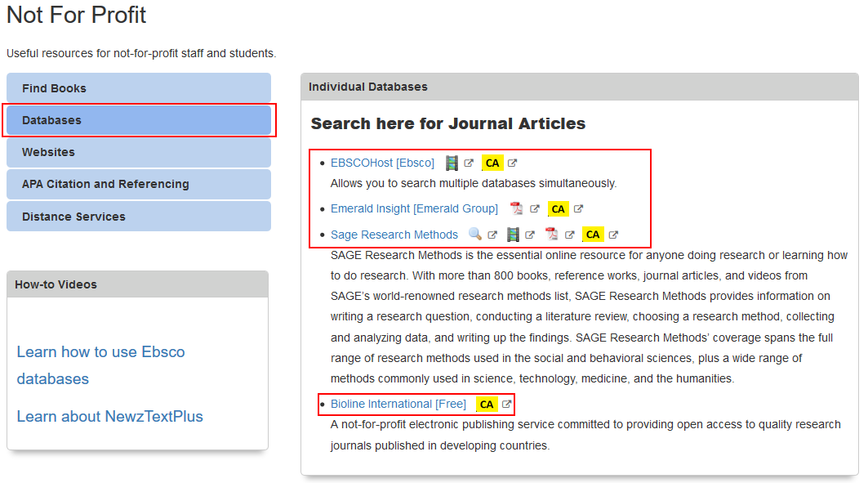The width and height of the screenshot is (868, 483).
Task: Select the Databases tab
Action: click(139, 120)
